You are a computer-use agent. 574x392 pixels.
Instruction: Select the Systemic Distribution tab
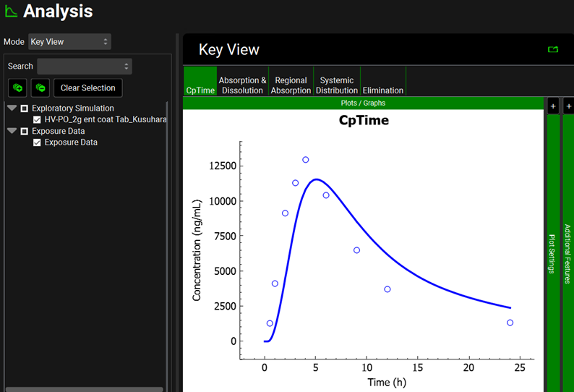(x=337, y=85)
